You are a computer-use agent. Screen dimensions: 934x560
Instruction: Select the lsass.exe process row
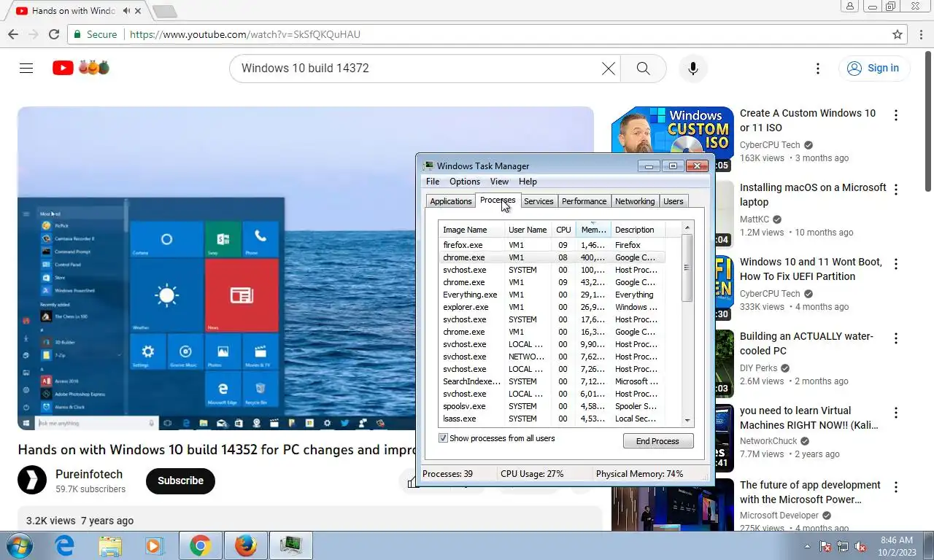552,419
